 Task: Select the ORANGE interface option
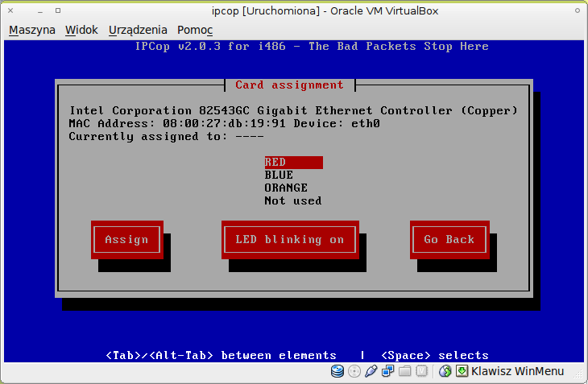pos(285,188)
